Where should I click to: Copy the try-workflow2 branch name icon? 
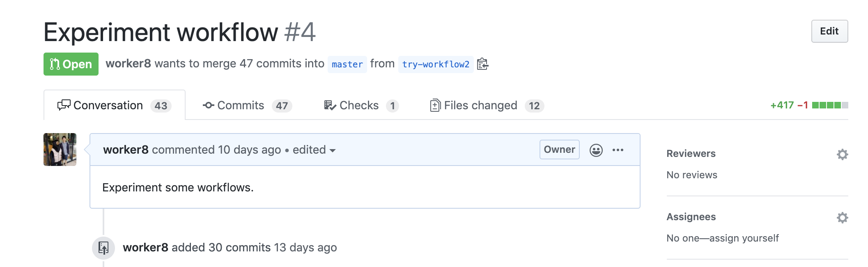pyautogui.click(x=482, y=64)
